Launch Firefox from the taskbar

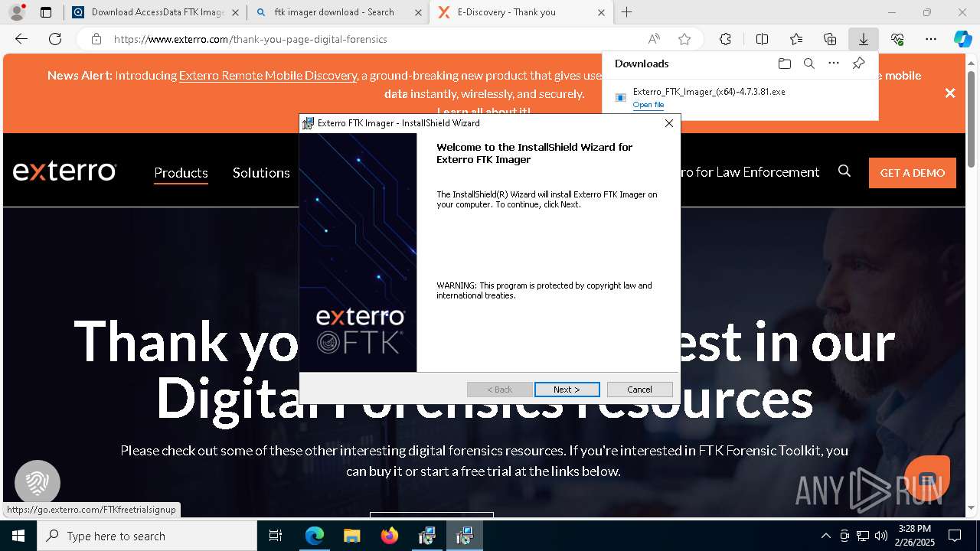390,536
